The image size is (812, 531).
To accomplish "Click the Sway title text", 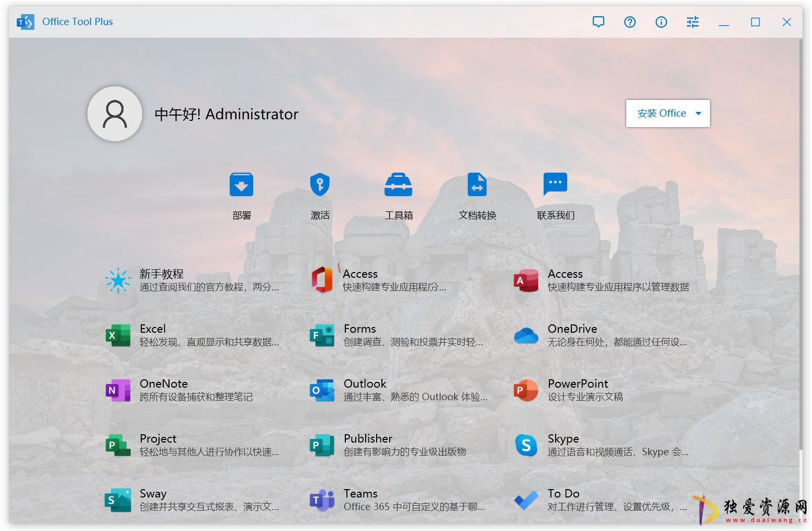I will [x=153, y=493].
